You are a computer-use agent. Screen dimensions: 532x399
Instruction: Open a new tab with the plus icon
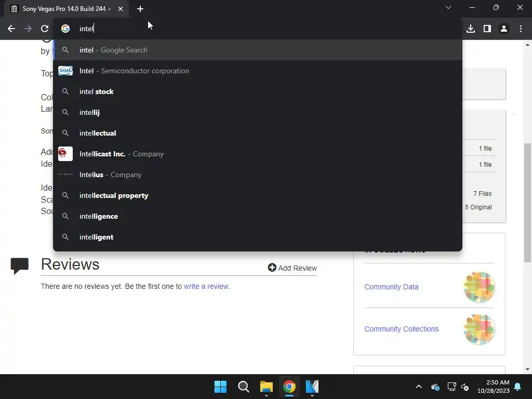140,9
